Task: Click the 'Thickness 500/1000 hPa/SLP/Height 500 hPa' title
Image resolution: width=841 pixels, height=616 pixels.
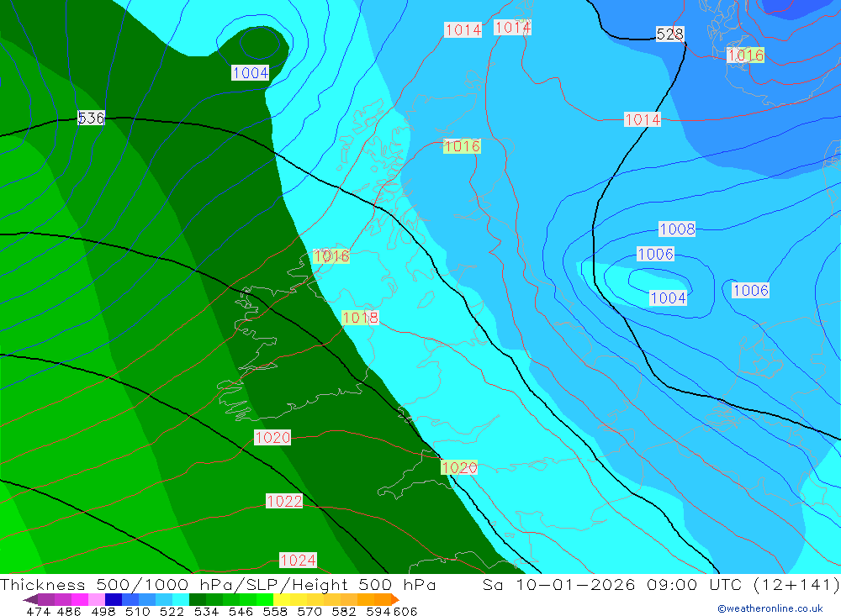Action: pos(218,584)
